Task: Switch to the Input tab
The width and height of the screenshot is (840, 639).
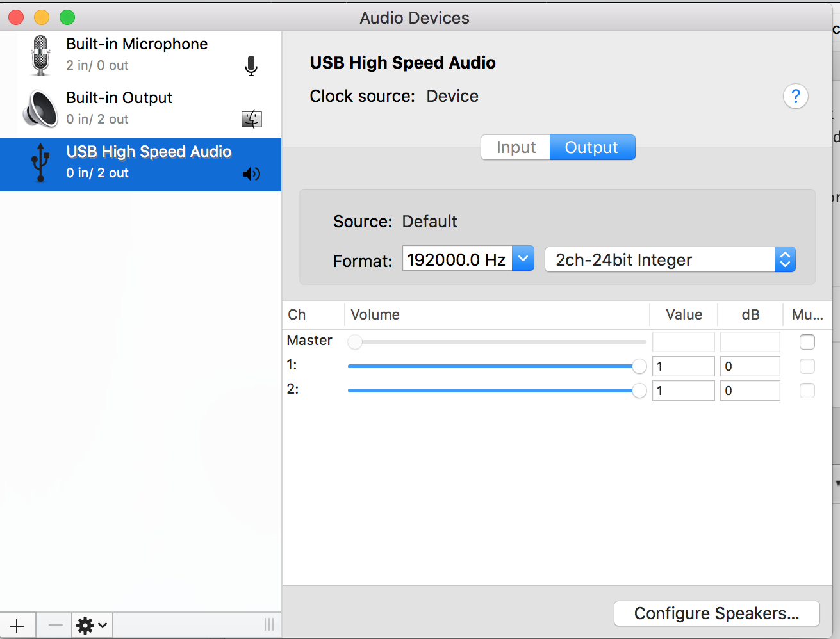Action: click(x=516, y=147)
